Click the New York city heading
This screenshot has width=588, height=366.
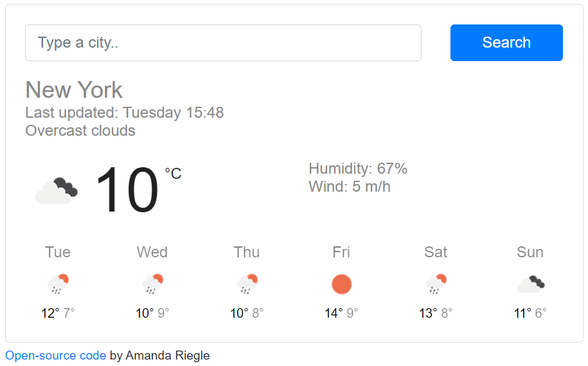tap(74, 90)
